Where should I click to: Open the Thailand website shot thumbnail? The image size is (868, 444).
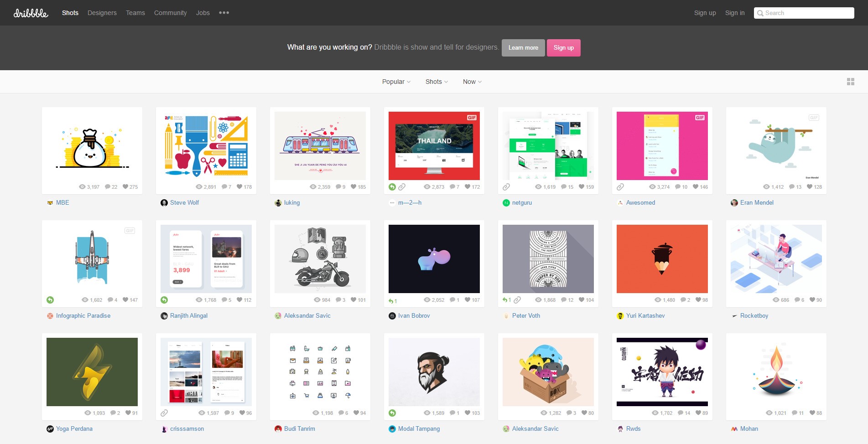point(434,146)
